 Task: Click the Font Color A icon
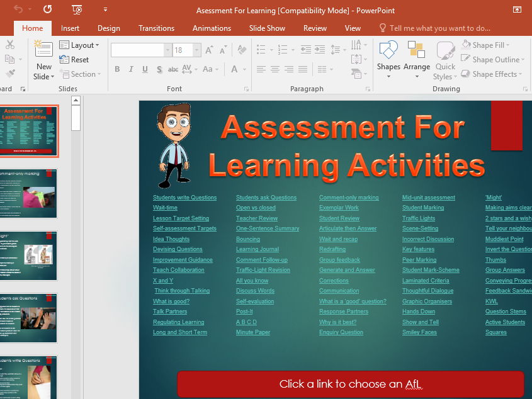coord(234,69)
